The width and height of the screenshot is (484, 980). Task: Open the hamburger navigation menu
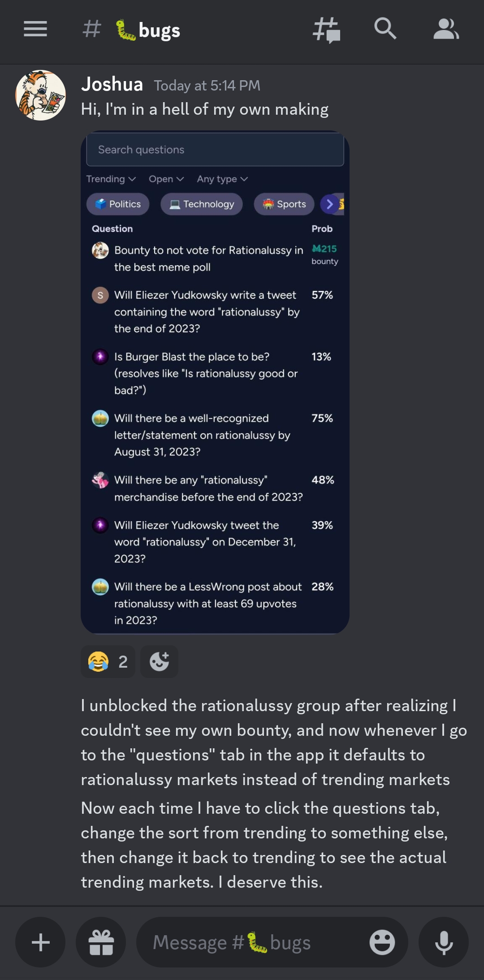tap(35, 29)
